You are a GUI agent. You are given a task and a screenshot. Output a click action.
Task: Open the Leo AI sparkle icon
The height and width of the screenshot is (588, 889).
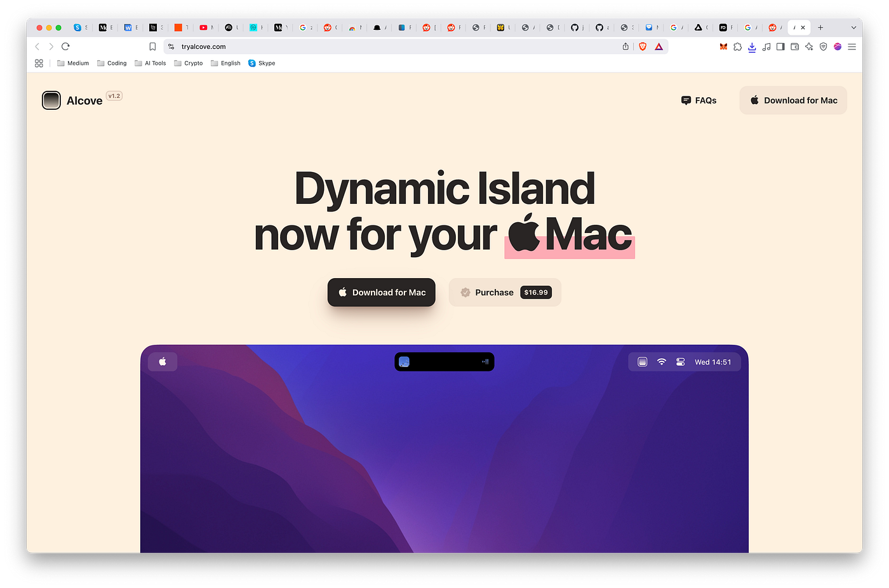809,46
